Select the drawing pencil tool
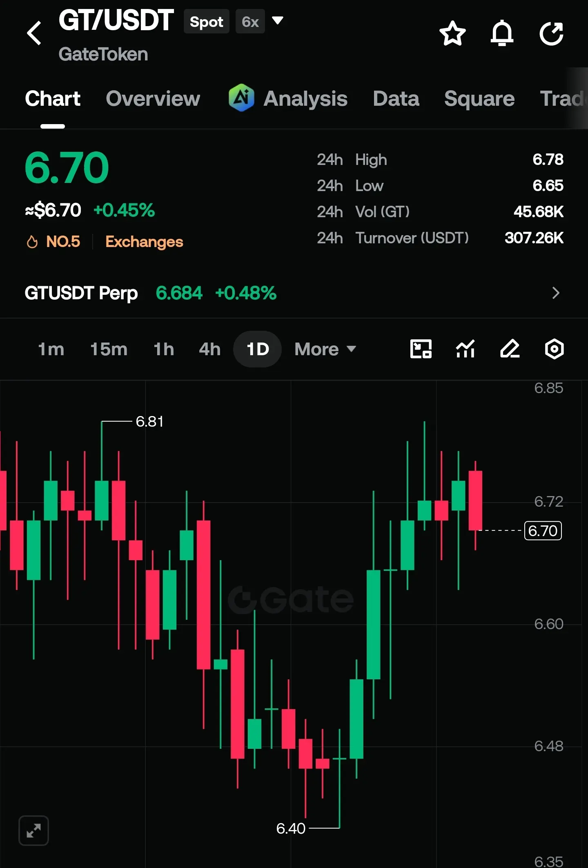 [x=510, y=349]
